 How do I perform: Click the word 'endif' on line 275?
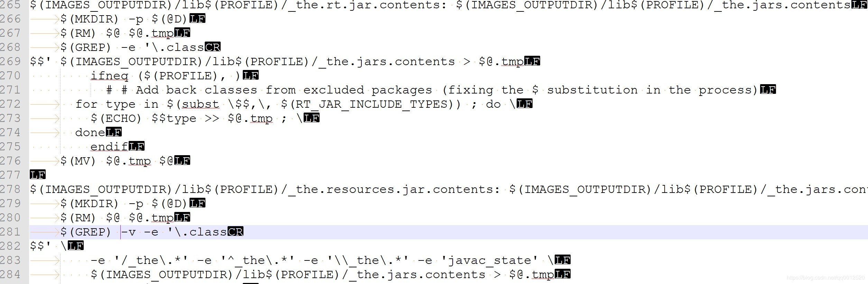click(109, 147)
